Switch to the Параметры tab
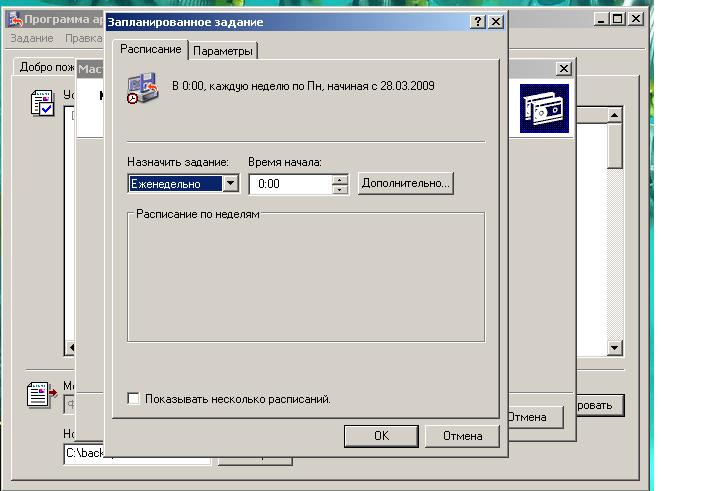720x491 pixels. [x=223, y=51]
